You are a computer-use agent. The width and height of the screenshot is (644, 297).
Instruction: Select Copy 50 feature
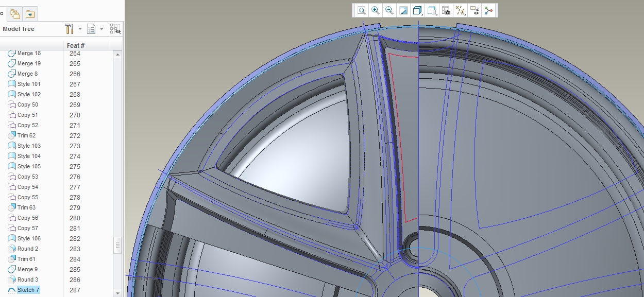[x=28, y=104]
